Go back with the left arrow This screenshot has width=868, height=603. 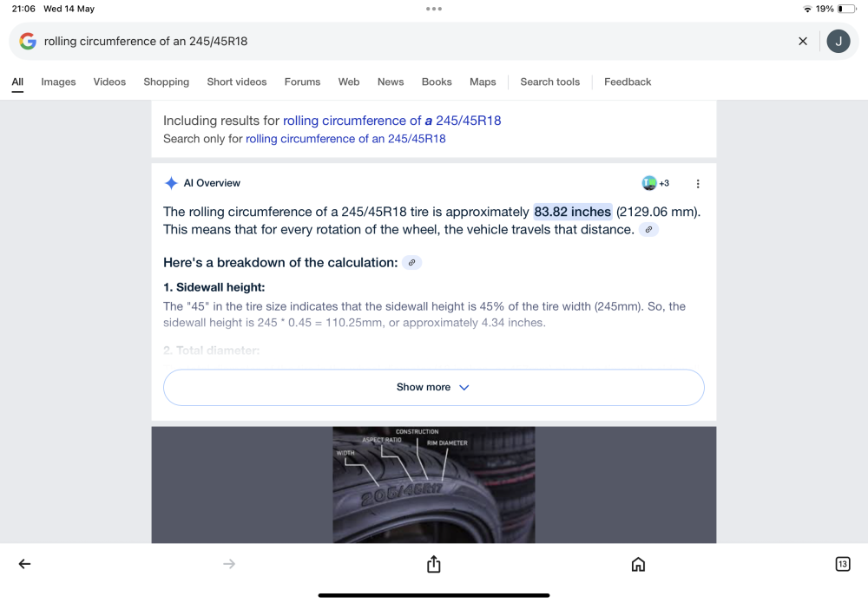point(24,564)
